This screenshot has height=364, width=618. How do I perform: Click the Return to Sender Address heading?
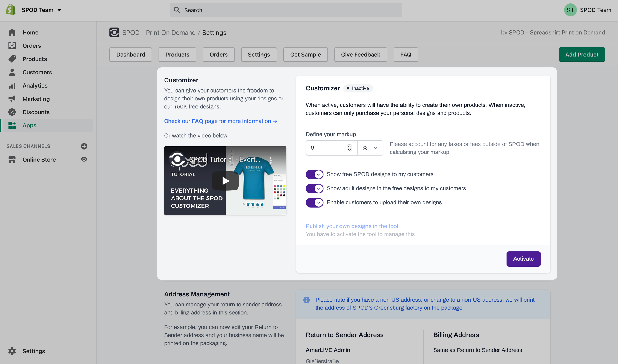tap(345, 335)
